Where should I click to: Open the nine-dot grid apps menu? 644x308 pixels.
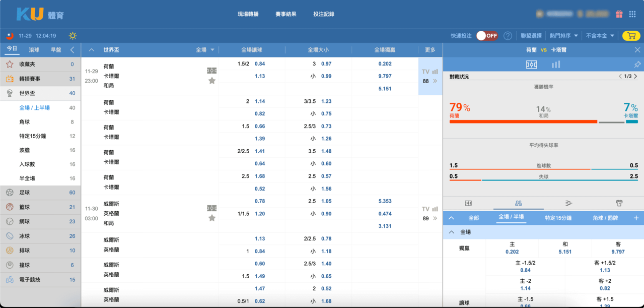point(632,14)
